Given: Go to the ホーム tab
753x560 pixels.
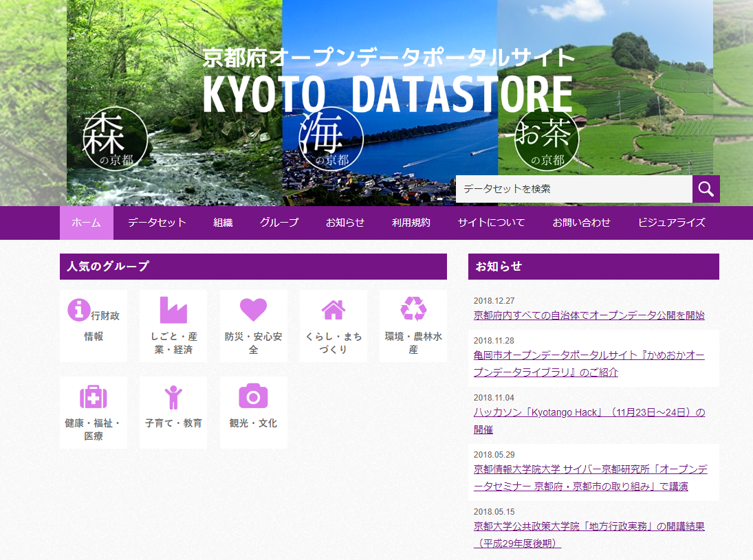Looking at the screenshot, I should [86, 223].
